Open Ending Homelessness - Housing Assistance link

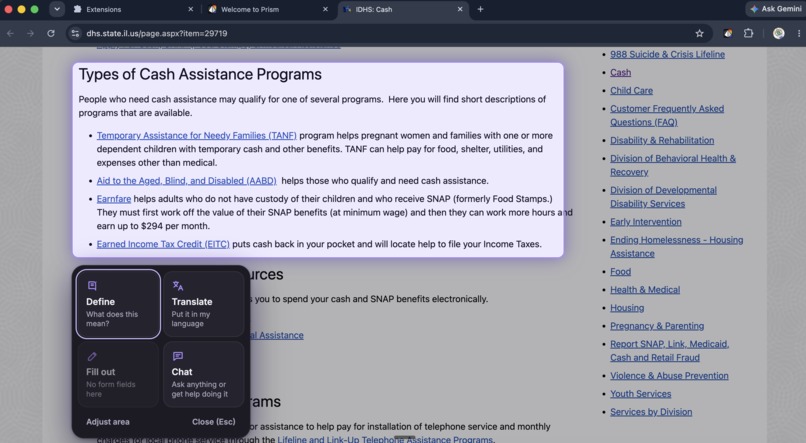[x=676, y=247]
